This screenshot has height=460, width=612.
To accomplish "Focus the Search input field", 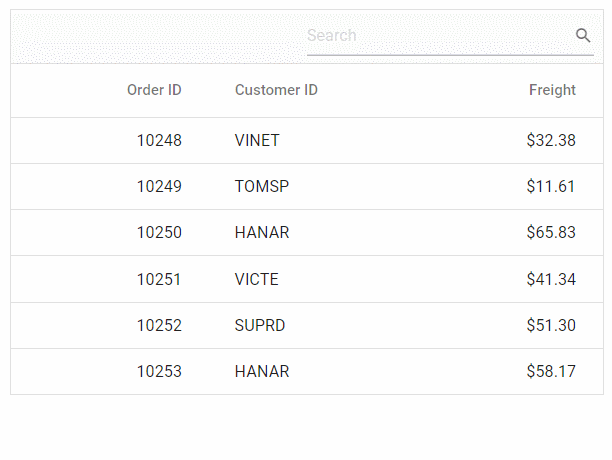I will click(438, 36).
